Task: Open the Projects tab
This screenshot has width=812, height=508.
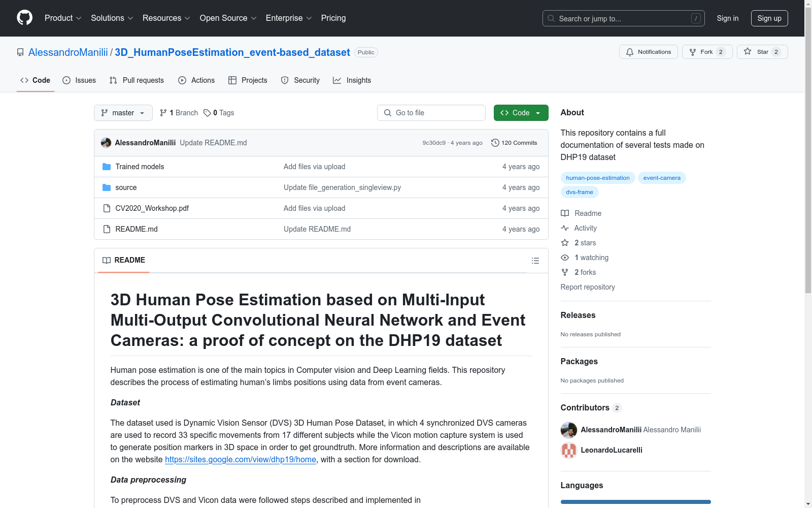Action: pyautogui.click(x=248, y=80)
